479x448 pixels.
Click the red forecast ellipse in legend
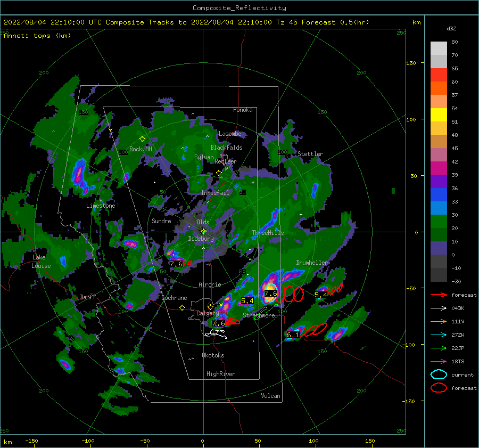point(439,388)
